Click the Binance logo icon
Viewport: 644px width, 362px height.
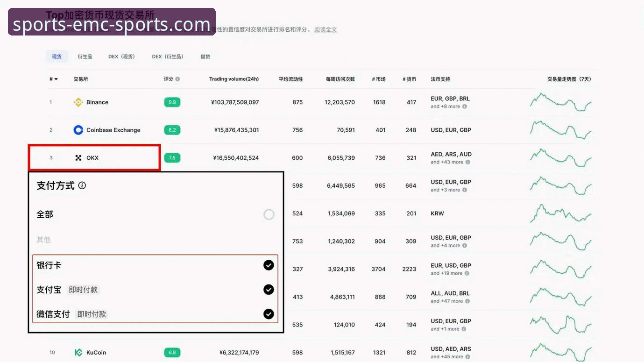78,102
